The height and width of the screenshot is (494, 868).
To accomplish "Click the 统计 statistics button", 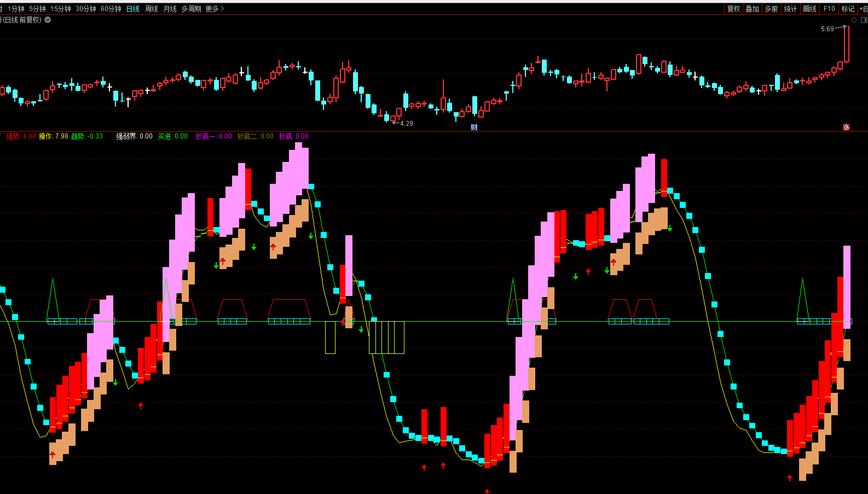I will click(x=790, y=9).
